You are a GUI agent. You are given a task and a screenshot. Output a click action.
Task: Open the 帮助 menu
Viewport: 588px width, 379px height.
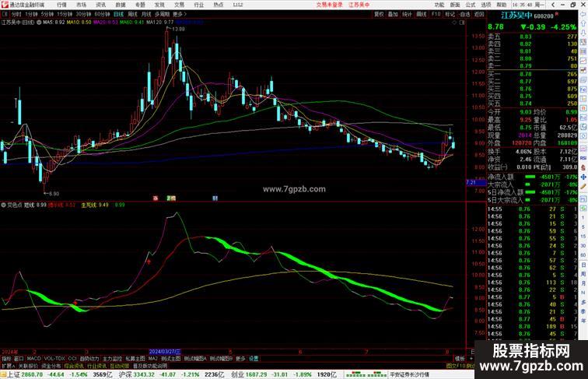pyautogui.click(x=502, y=5)
